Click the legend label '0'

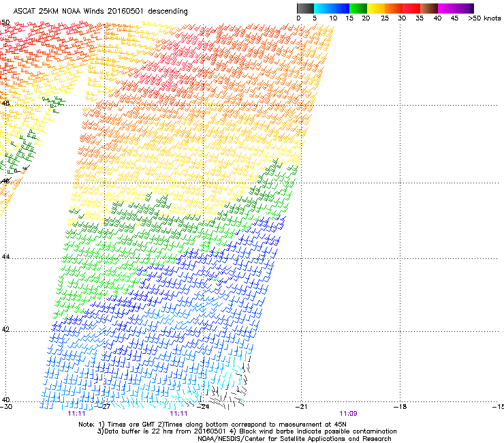pos(298,18)
